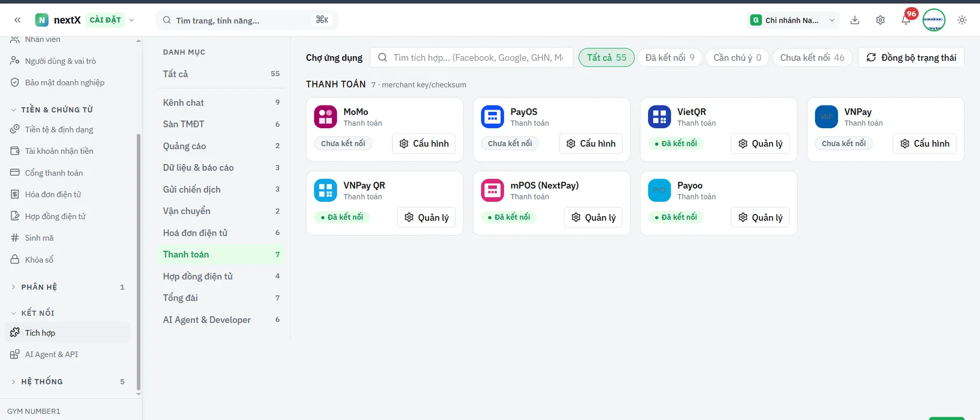Open AI Agent & API sidebar item
This screenshot has height=420, width=980.
pyautogui.click(x=67, y=354)
